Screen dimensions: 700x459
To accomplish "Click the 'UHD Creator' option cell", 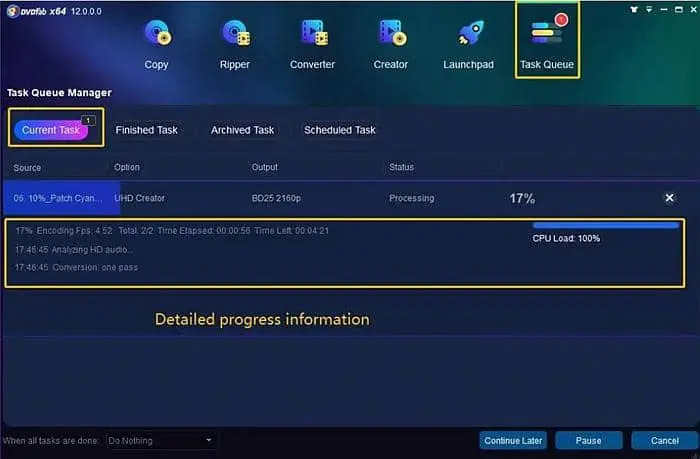I will click(139, 198).
